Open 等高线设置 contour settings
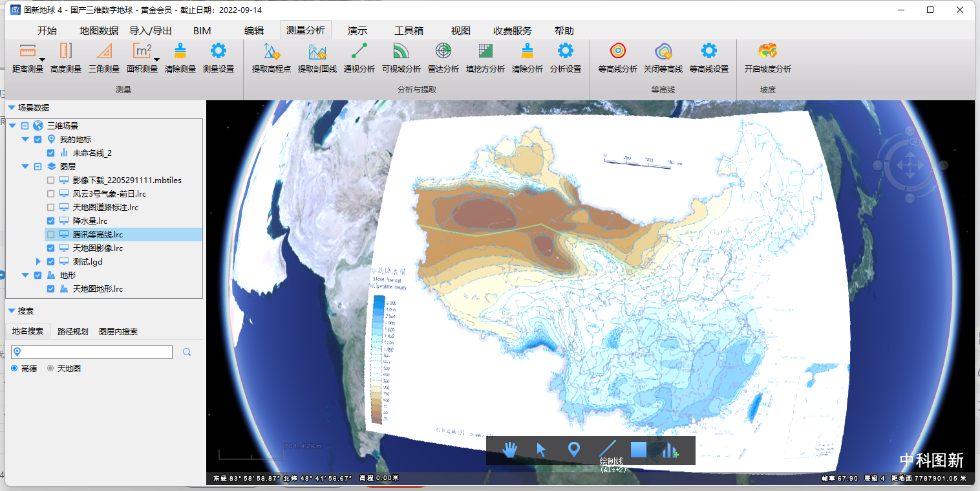Image resolution: width=980 pixels, height=491 pixels. pyautogui.click(x=709, y=58)
